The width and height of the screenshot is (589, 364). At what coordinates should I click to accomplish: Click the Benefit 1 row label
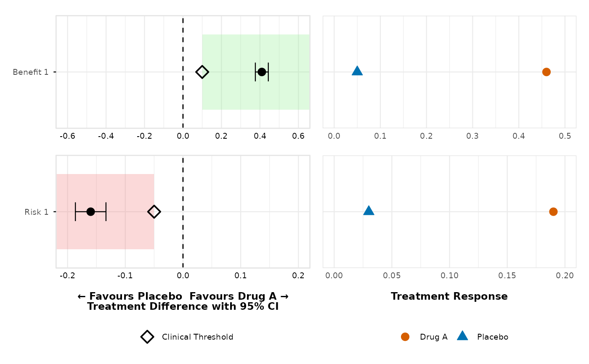pyautogui.click(x=31, y=72)
